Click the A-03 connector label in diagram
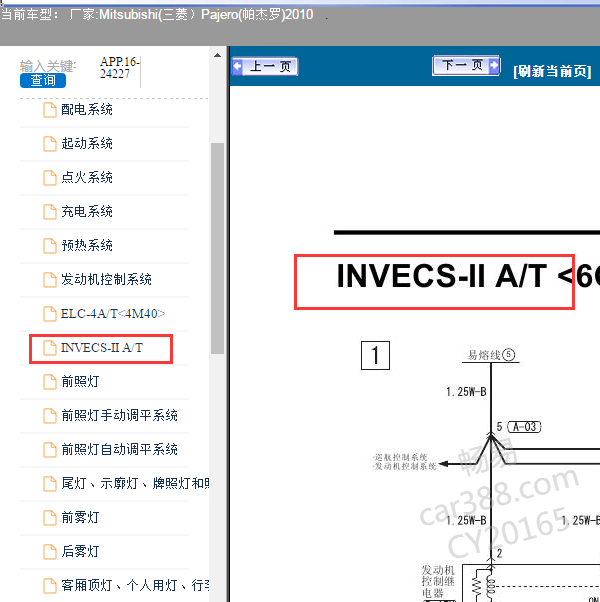600x602 pixels. click(524, 427)
